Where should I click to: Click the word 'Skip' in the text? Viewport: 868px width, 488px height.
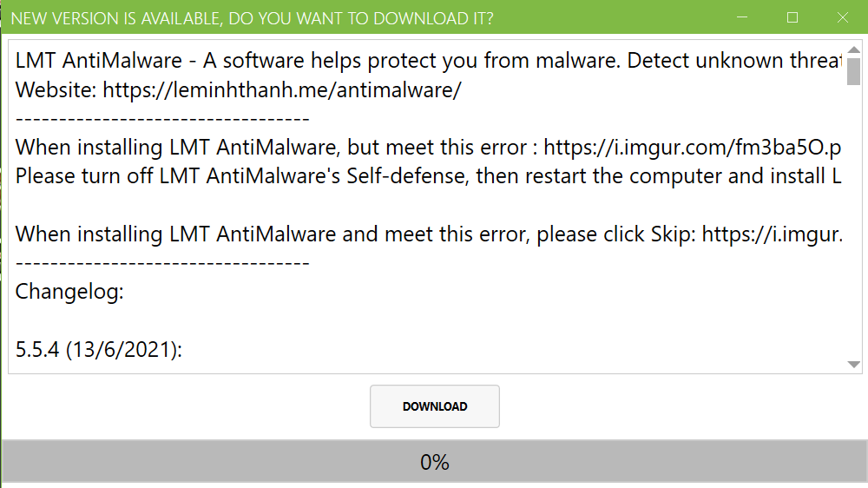click(x=670, y=234)
